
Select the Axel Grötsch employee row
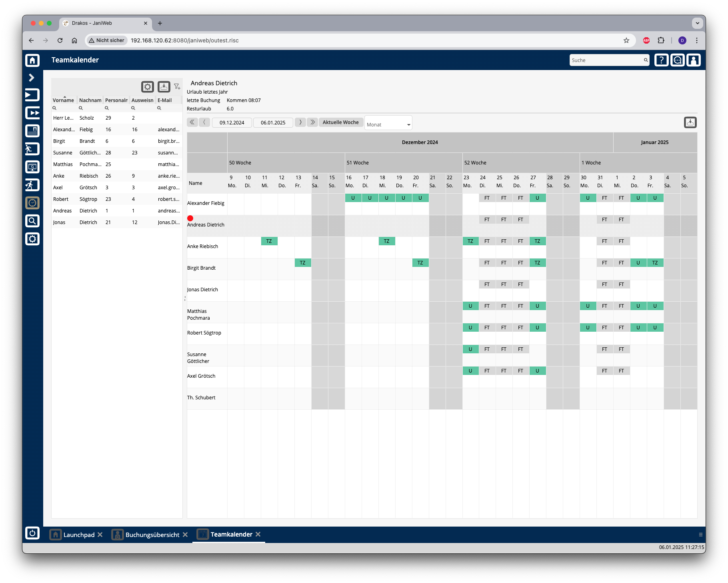pyautogui.click(x=117, y=187)
